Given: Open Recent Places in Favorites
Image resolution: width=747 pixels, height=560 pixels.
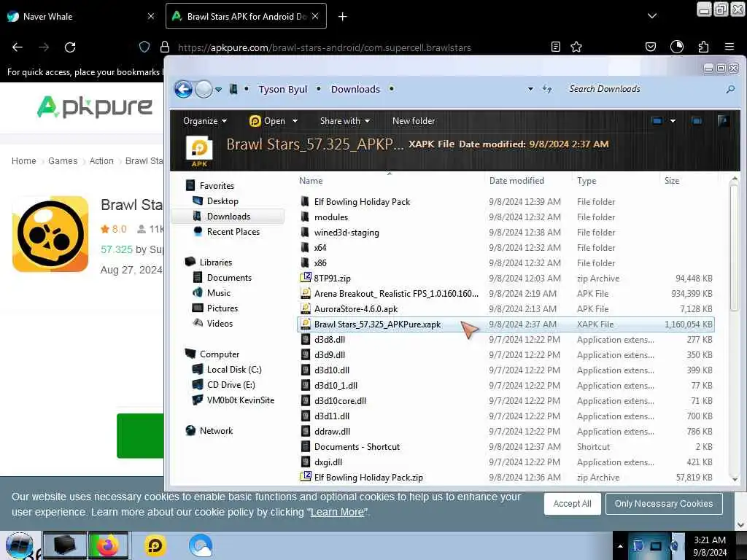Looking at the screenshot, I should (233, 231).
